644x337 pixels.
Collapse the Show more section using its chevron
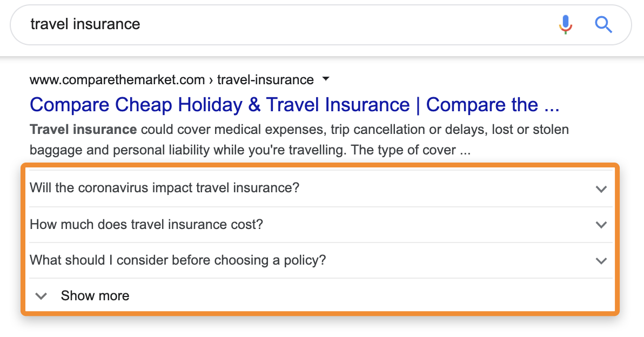point(41,295)
